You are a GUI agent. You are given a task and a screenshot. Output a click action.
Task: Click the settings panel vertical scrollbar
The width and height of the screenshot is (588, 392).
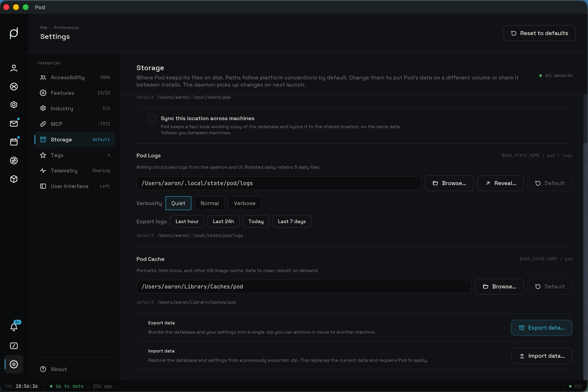click(585, 261)
